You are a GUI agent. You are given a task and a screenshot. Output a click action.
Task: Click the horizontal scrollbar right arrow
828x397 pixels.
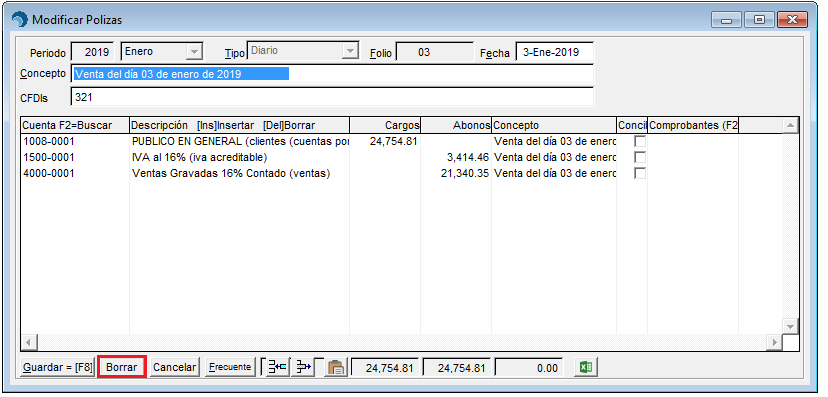pyautogui.click(x=775, y=342)
